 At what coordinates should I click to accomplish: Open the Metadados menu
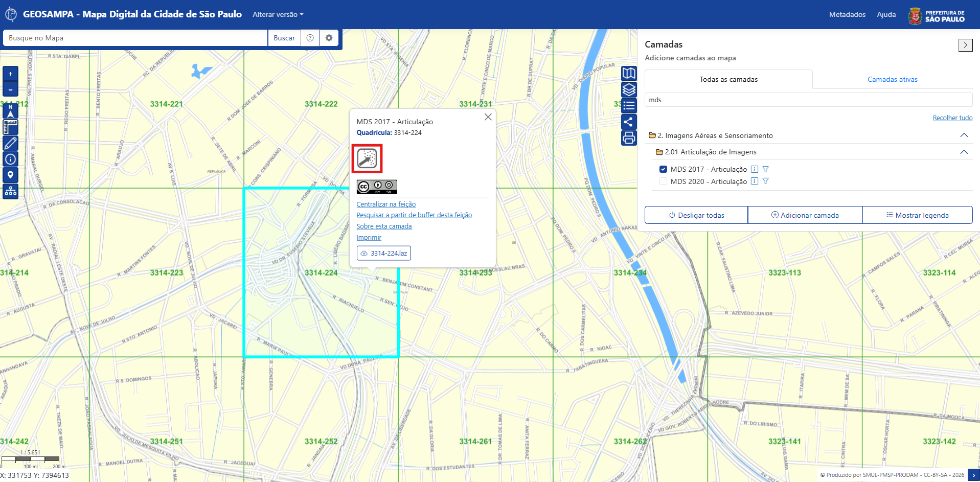[x=847, y=14]
